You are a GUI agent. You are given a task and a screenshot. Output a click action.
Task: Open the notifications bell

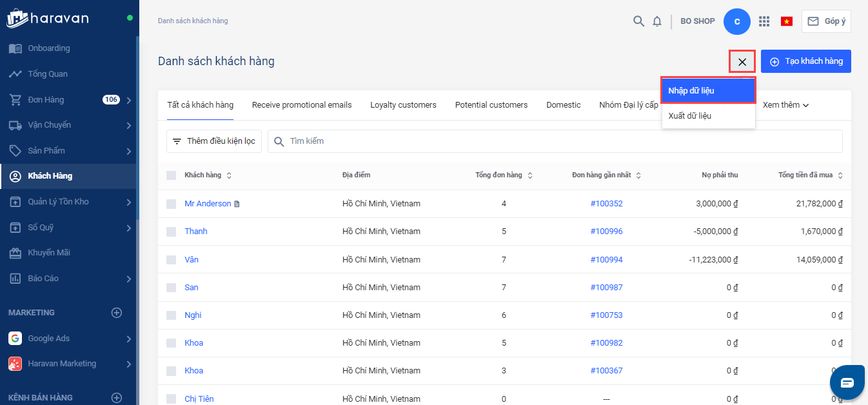click(x=657, y=21)
